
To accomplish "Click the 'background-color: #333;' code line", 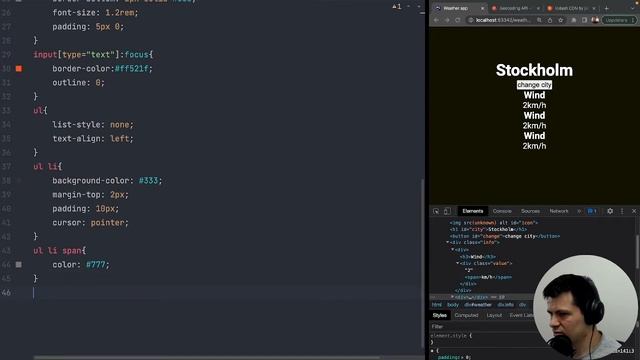I will [107, 180].
